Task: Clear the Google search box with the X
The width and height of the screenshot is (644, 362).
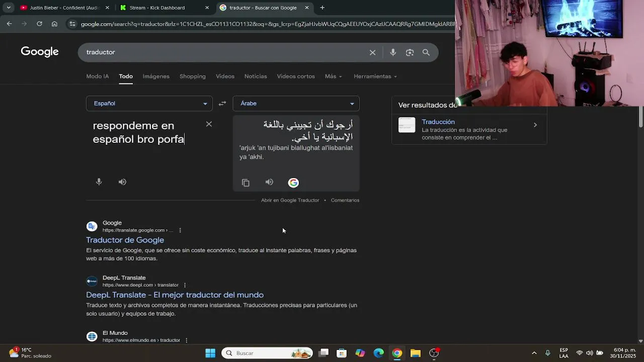Action: tap(372, 52)
